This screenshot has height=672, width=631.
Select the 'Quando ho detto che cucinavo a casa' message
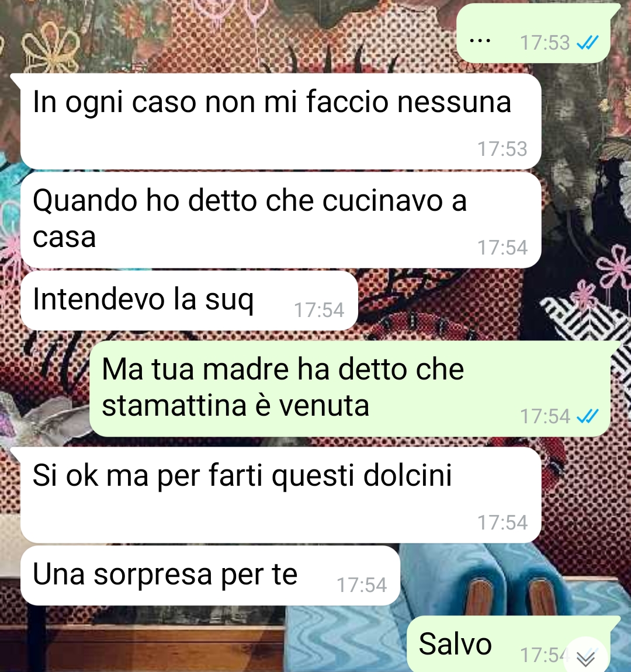point(280,220)
